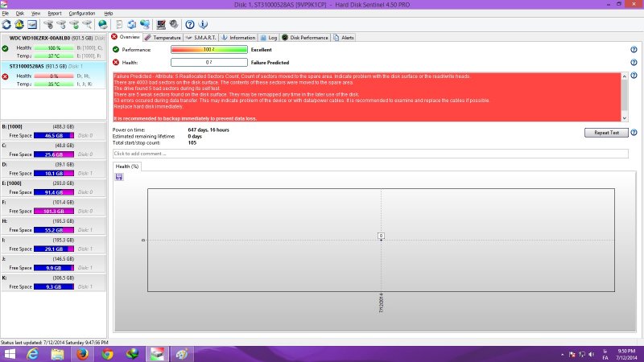Click the F: free space bar showing 101.3 GB
The width and height of the screenshot is (644, 362).
click(x=54, y=211)
